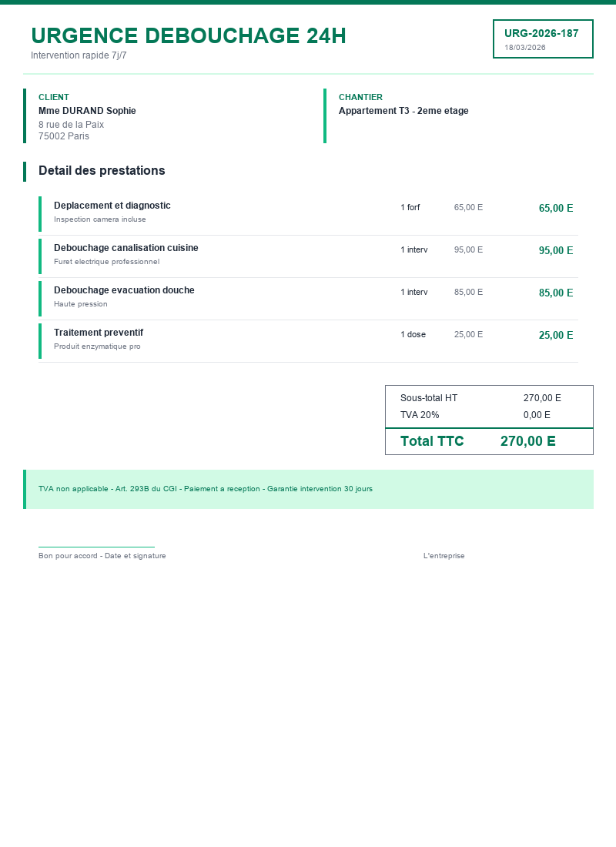Select the postal line 75002 Paris
The height and width of the screenshot is (847, 616).
(64, 136)
